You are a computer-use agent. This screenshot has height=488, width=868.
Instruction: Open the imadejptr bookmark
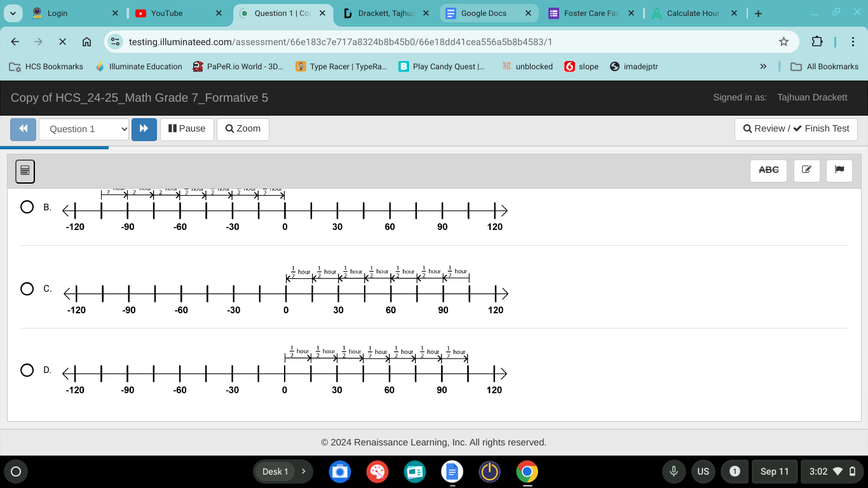[x=634, y=67]
